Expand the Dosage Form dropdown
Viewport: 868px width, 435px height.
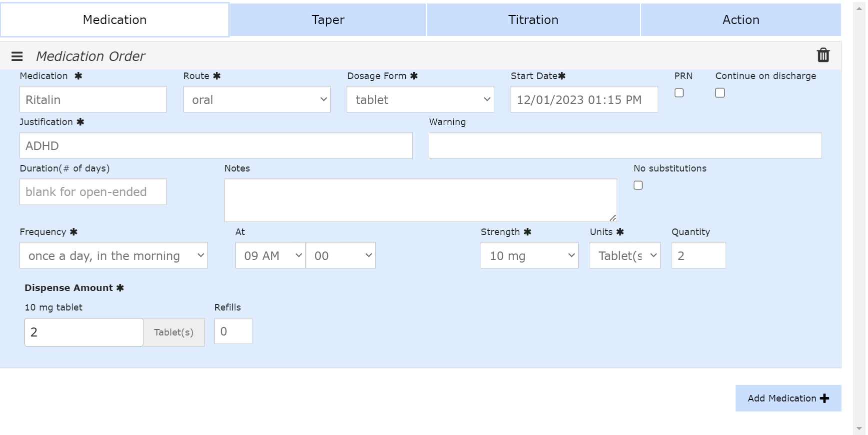pyautogui.click(x=420, y=99)
